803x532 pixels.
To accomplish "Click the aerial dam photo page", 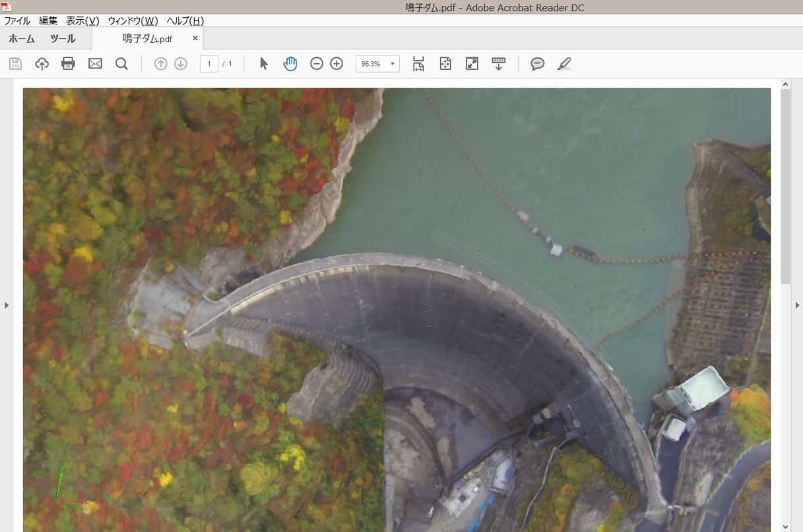I will tap(397, 310).
